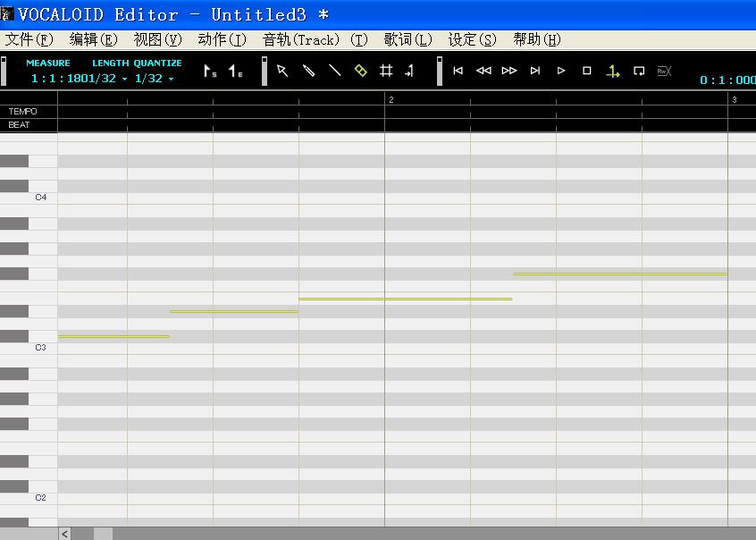The image size is (756, 540).
Task: Select the arrow pointer tool
Action: [x=282, y=71]
